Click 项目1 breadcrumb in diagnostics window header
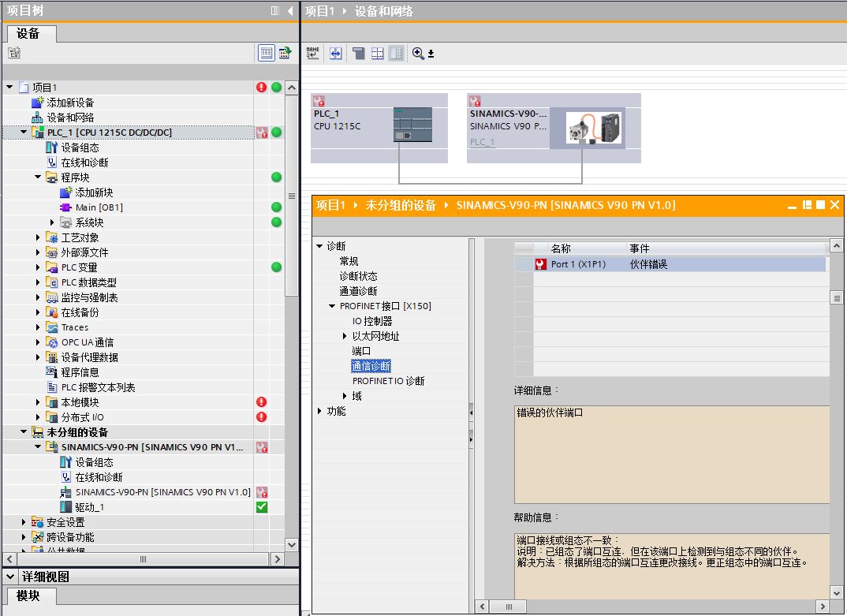Viewport: 847px width, 616px height. (330, 205)
